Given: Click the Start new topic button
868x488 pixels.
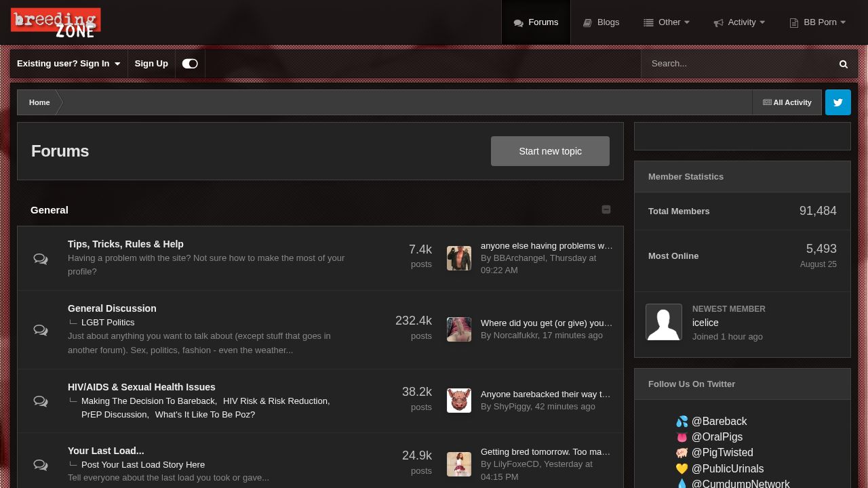Looking at the screenshot, I should pos(550,151).
